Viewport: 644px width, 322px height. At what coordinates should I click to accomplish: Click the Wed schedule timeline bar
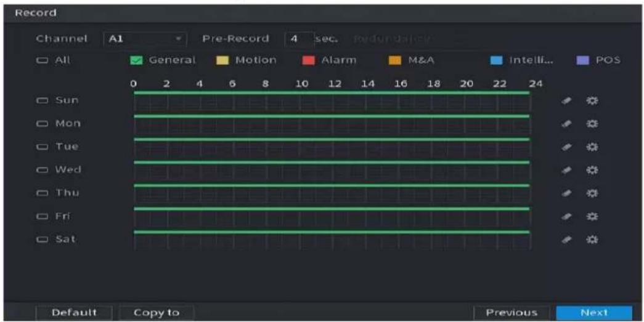pyautogui.click(x=332, y=171)
